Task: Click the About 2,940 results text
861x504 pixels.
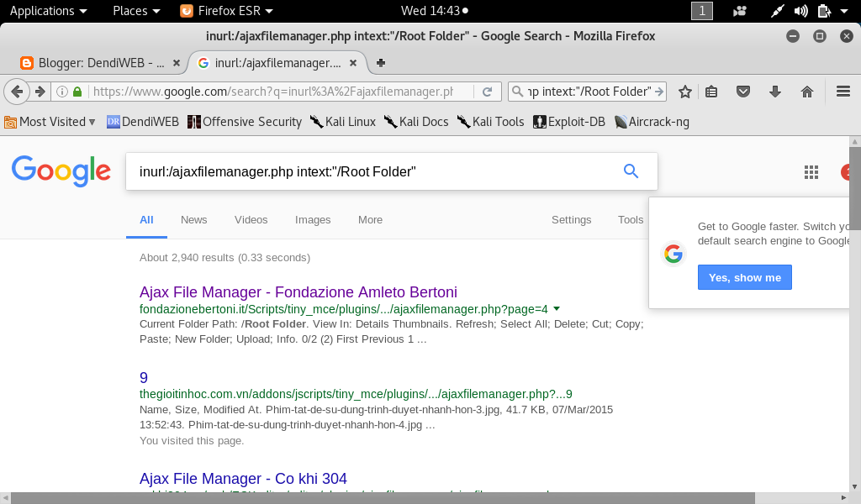Action: [224, 258]
